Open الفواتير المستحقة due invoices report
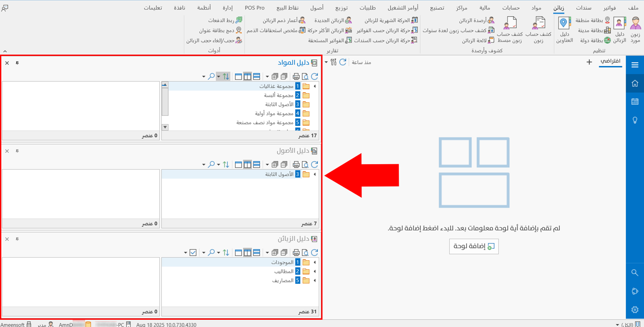 330,40
